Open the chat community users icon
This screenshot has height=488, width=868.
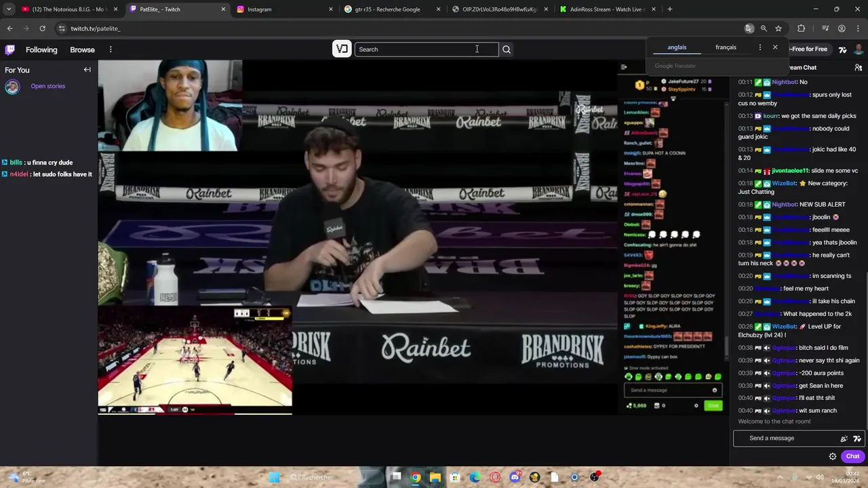coord(858,67)
